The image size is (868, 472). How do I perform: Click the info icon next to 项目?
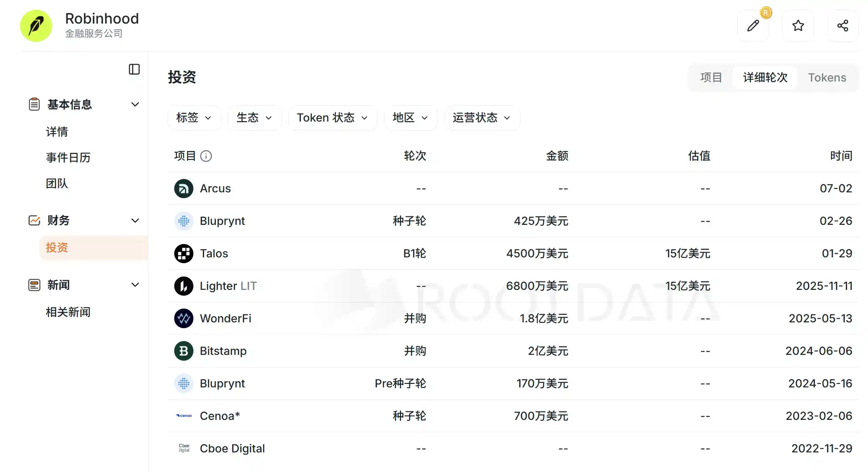[x=206, y=156]
